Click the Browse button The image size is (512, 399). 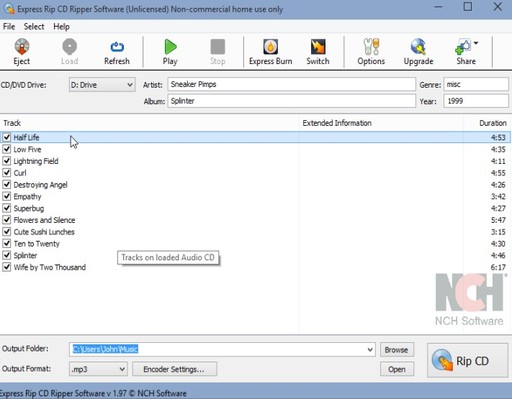click(x=397, y=350)
